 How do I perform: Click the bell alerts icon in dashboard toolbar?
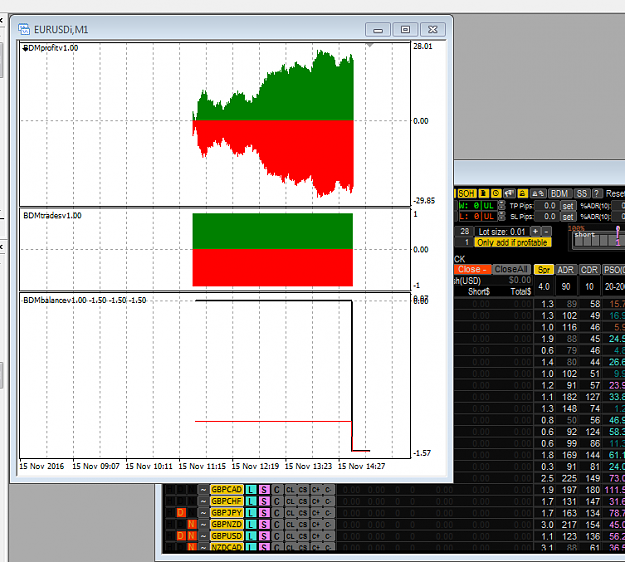538,193
